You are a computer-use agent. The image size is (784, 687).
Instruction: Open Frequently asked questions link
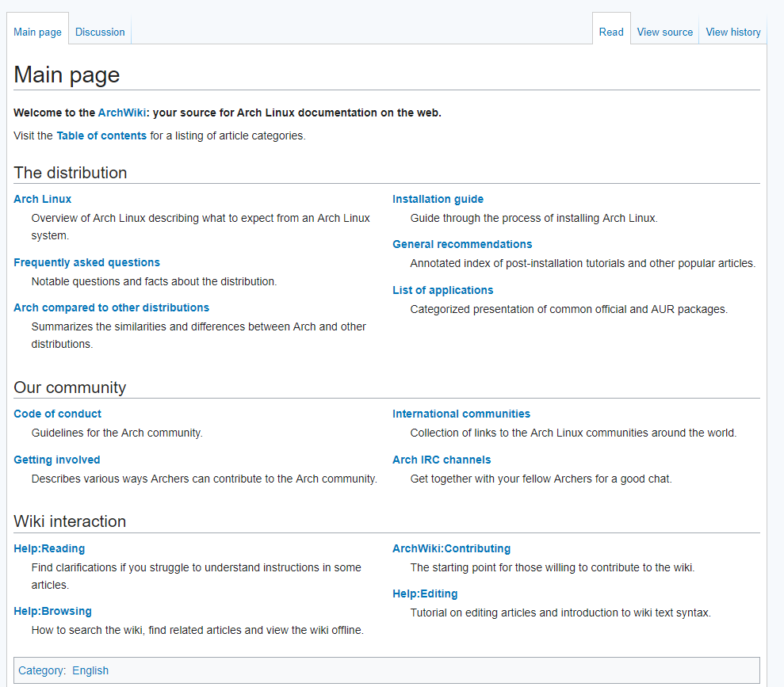tap(86, 262)
